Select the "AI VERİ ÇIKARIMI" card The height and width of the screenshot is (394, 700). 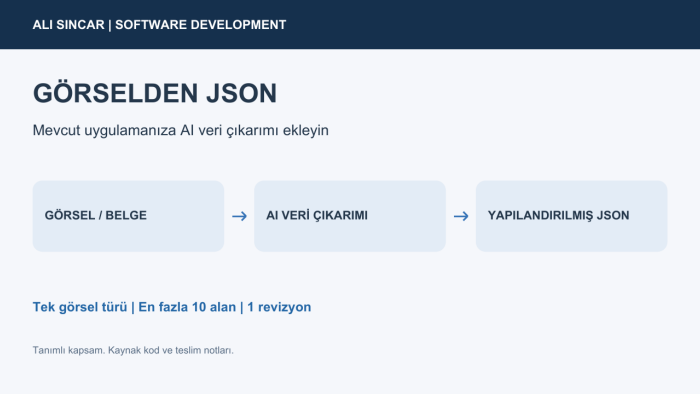click(350, 216)
